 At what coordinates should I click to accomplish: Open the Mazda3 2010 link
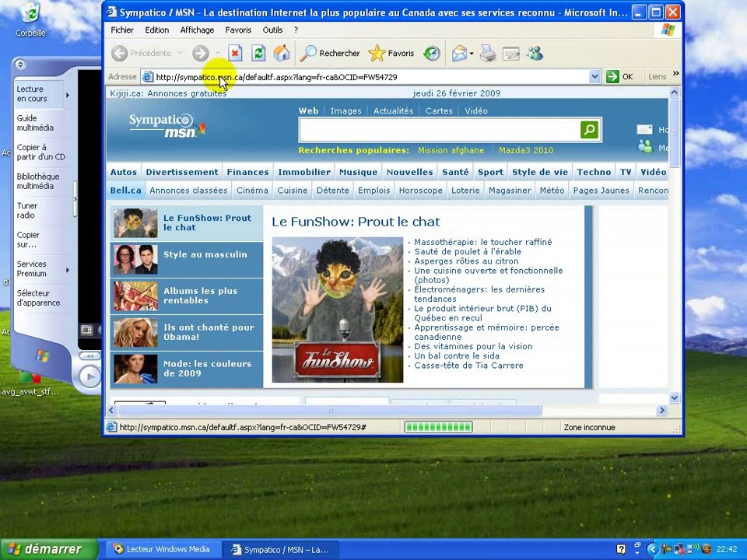pos(526,150)
